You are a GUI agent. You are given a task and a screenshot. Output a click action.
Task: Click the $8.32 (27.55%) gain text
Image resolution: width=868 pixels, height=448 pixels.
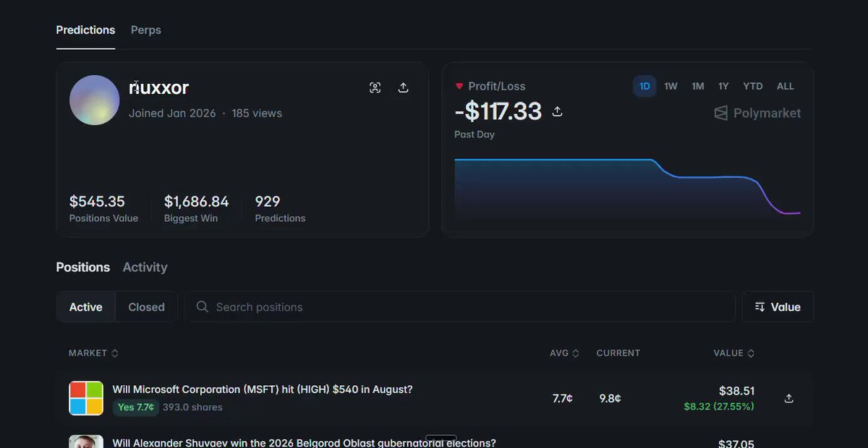pyautogui.click(x=719, y=407)
